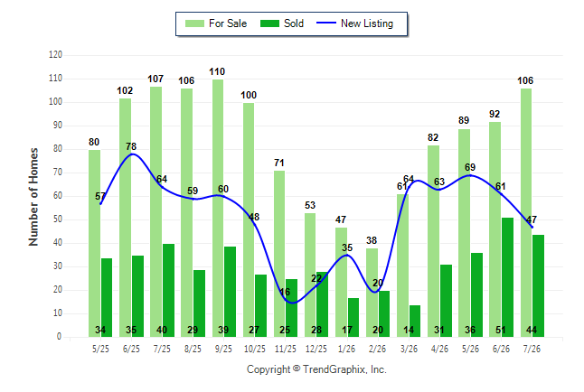Click the For Sale bar labeled 80 for 5/25
Screen dimensions: 584x392
(94, 244)
